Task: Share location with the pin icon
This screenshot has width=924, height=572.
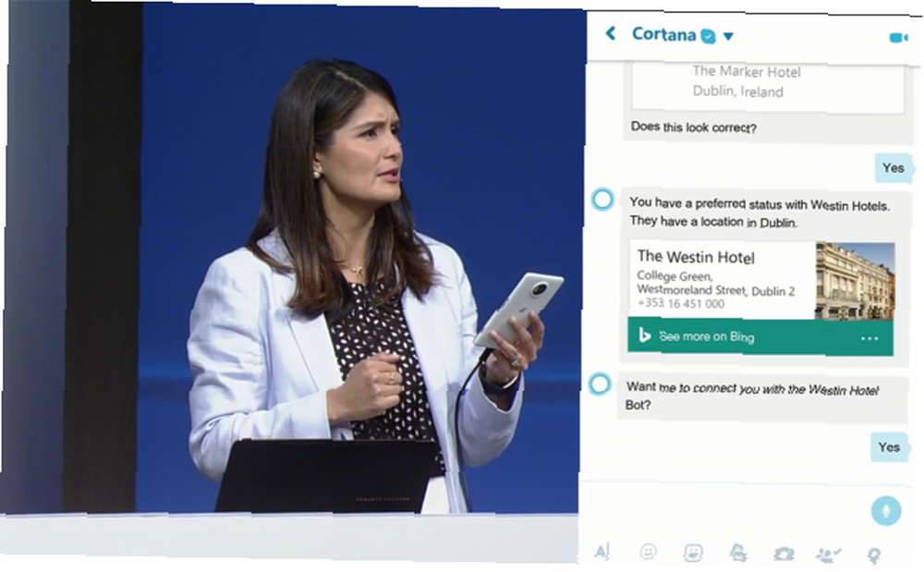Action: point(874,555)
